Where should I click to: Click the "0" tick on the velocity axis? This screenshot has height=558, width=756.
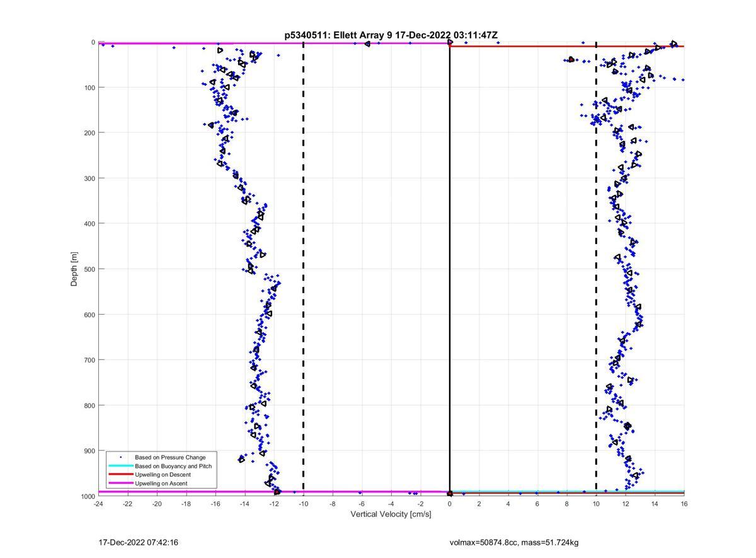(x=450, y=504)
